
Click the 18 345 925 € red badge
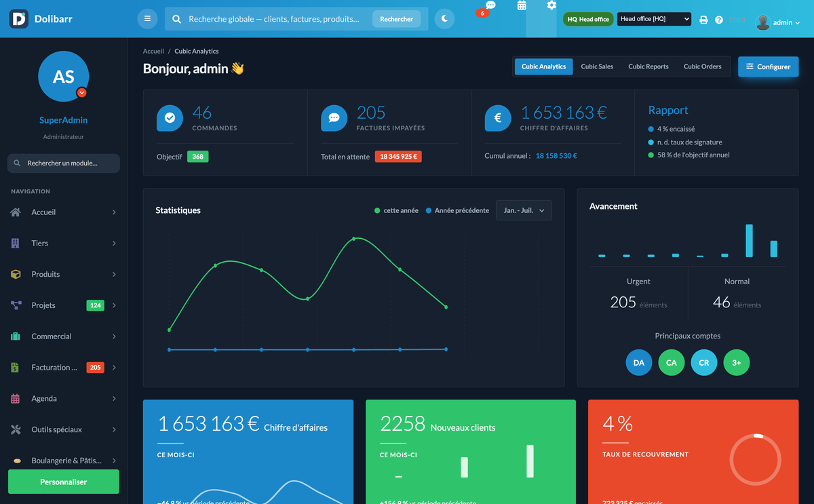click(398, 157)
